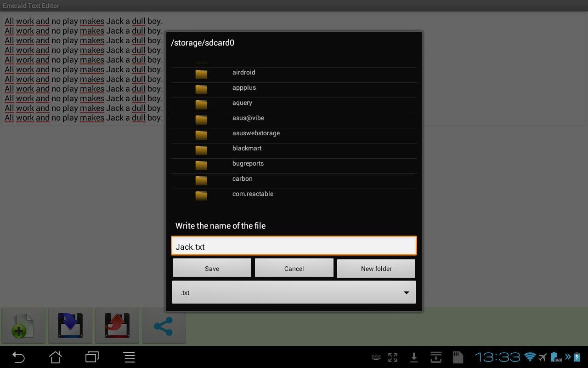
Task: Tap the upload tray notification icon
Action: (x=436, y=357)
